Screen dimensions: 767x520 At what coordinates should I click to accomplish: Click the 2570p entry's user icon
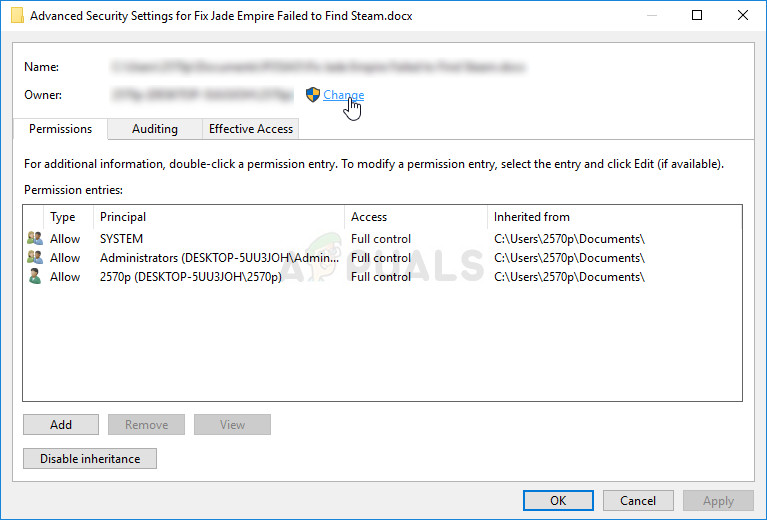(x=36, y=277)
